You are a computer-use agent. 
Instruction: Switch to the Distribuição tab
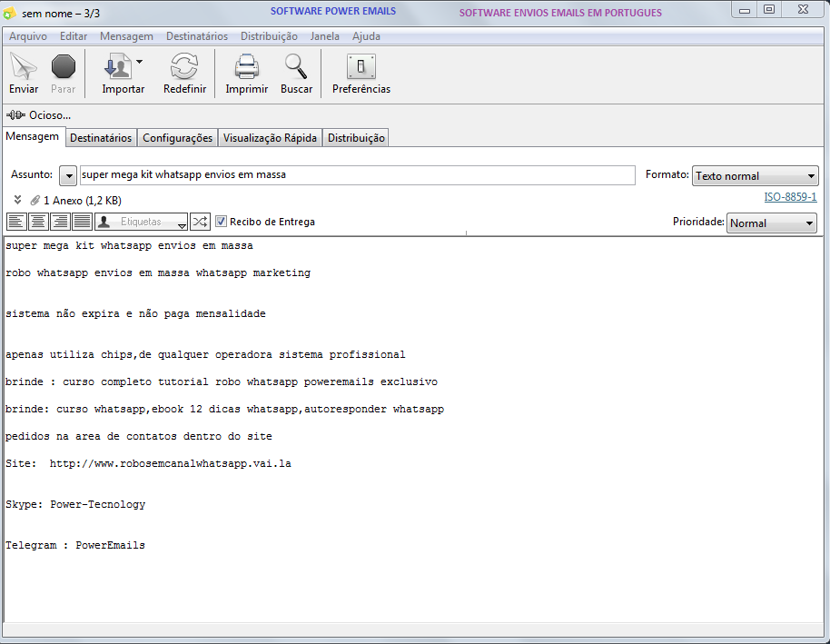pyautogui.click(x=356, y=138)
